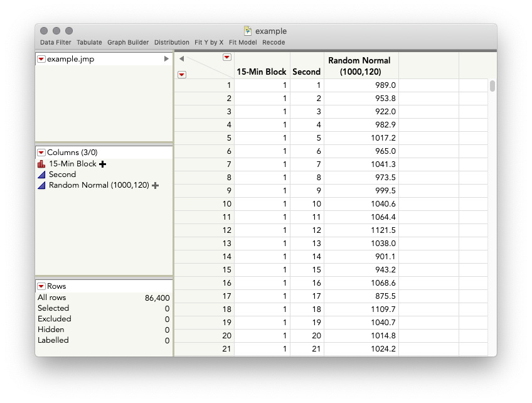Open the Fit Model dialog
Viewport: 532px width, 403px height.
coord(243,43)
